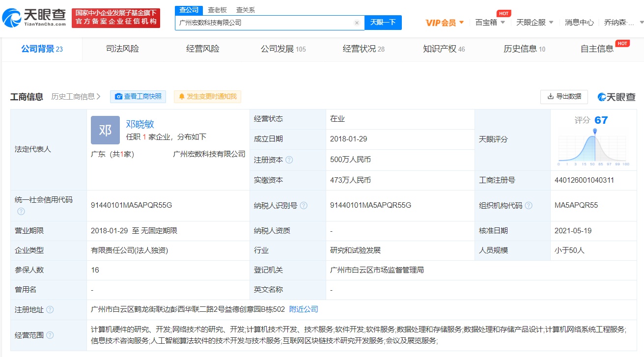Open the 司法风险 tab
Image resolution: width=644 pixels, height=357 pixels.
(x=122, y=49)
